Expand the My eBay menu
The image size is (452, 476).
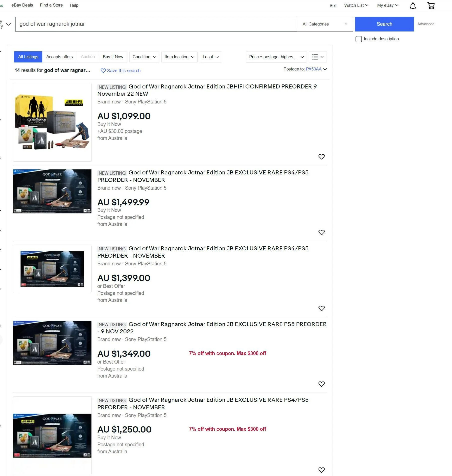(x=388, y=5)
